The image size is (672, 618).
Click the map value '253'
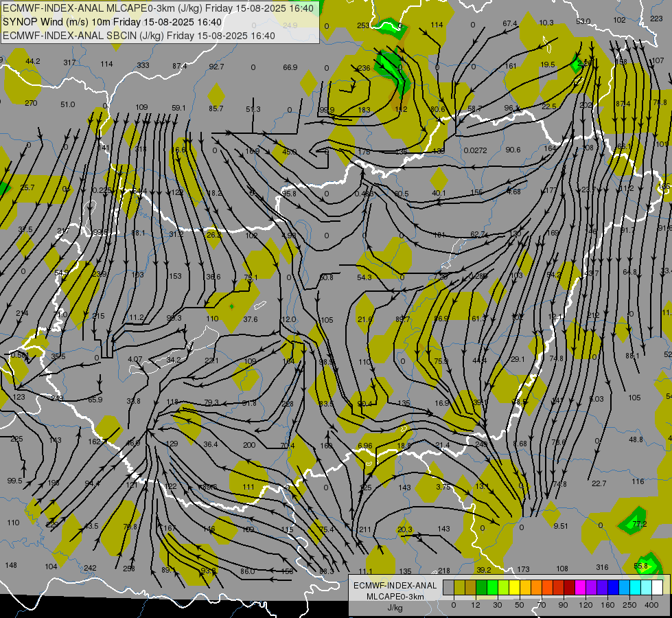[363, 25]
